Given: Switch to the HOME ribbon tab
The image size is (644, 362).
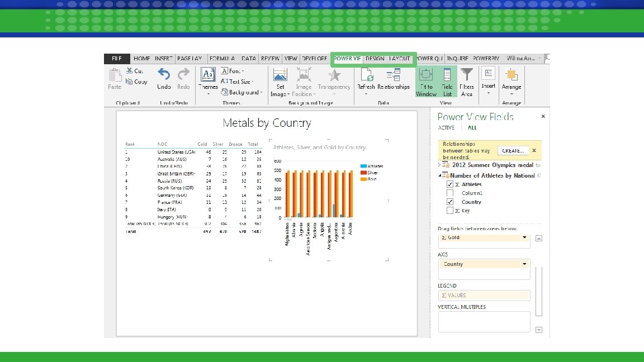Looking at the screenshot, I should pyautogui.click(x=141, y=59).
